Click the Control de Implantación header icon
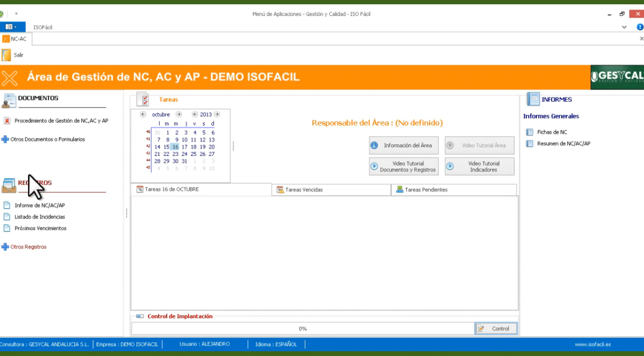644x356 pixels. 140,316
